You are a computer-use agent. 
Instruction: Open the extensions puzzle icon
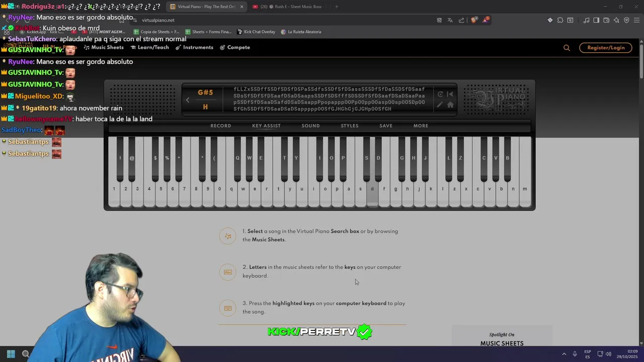[560, 20]
